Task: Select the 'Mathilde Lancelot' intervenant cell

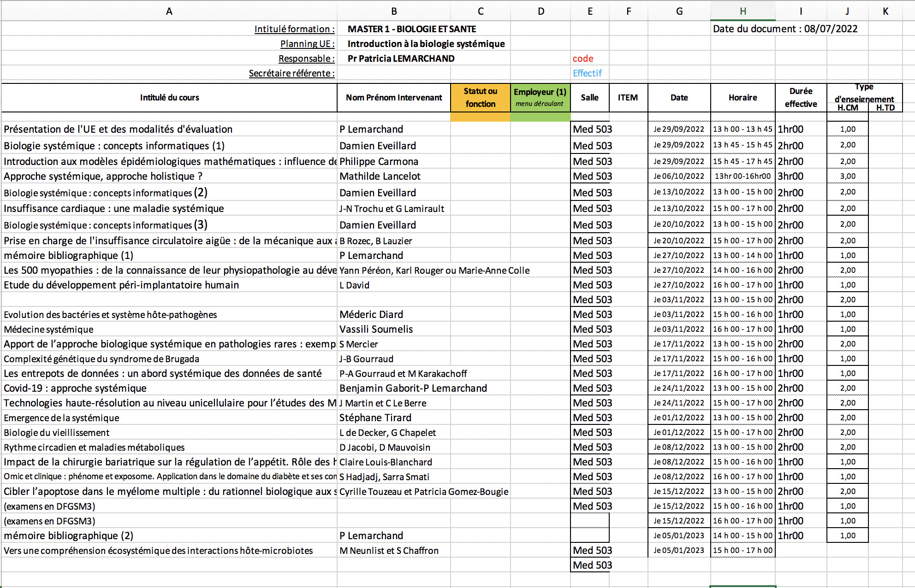Action: pyautogui.click(x=380, y=176)
